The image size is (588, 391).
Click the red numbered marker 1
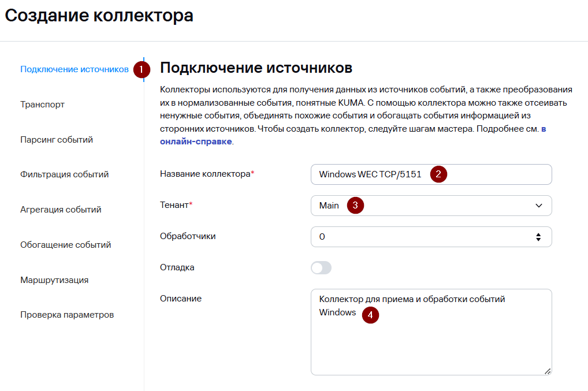pyautogui.click(x=142, y=70)
